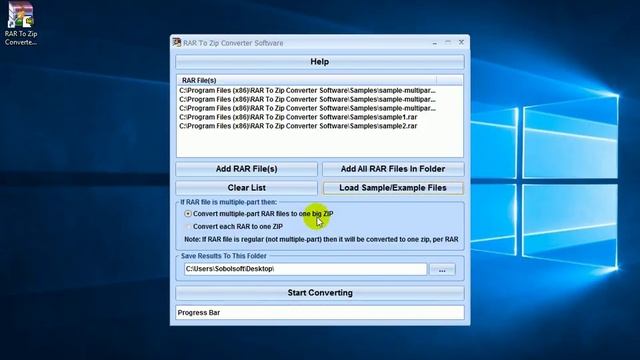Click the Save Results folder path field
Screen dimensions: 640x360
pos(305,269)
